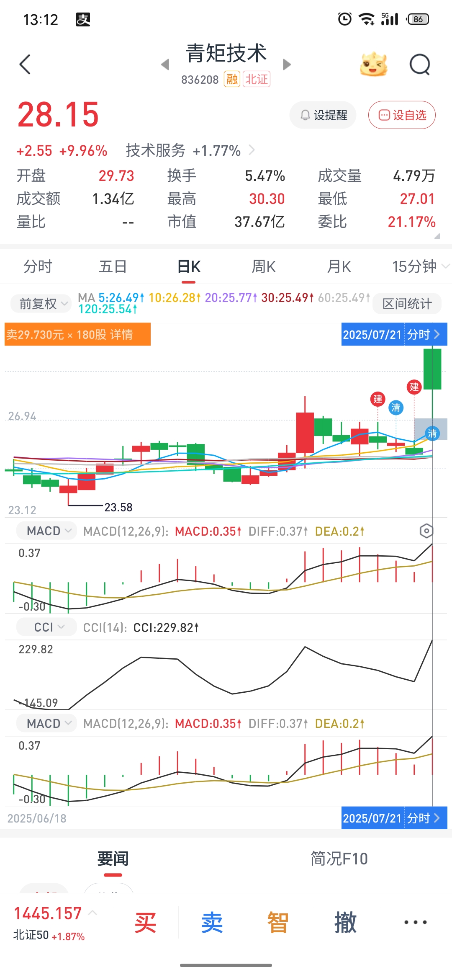452x980 pixels.
Task: Tap the 北证 exchange badge
Action: point(257,79)
